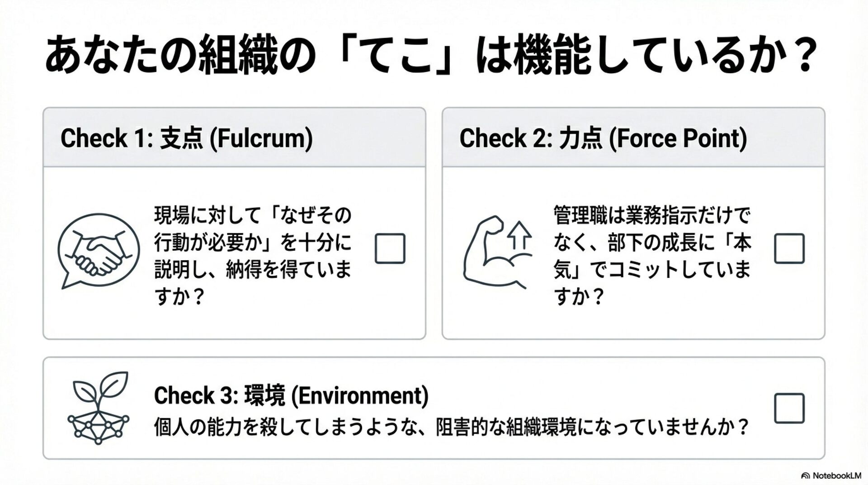
Task: Click the word (Fulcrum) in header
Action: [261, 138]
